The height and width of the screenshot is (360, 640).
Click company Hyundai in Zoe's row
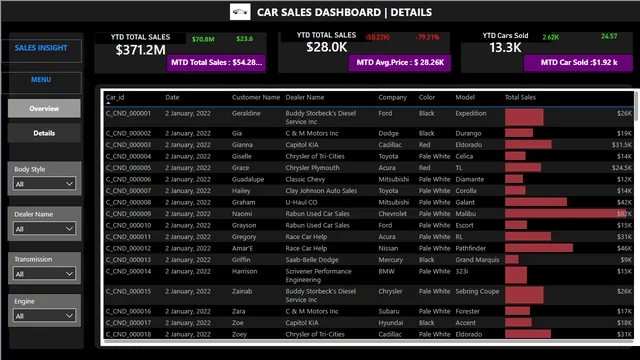[x=391, y=322]
